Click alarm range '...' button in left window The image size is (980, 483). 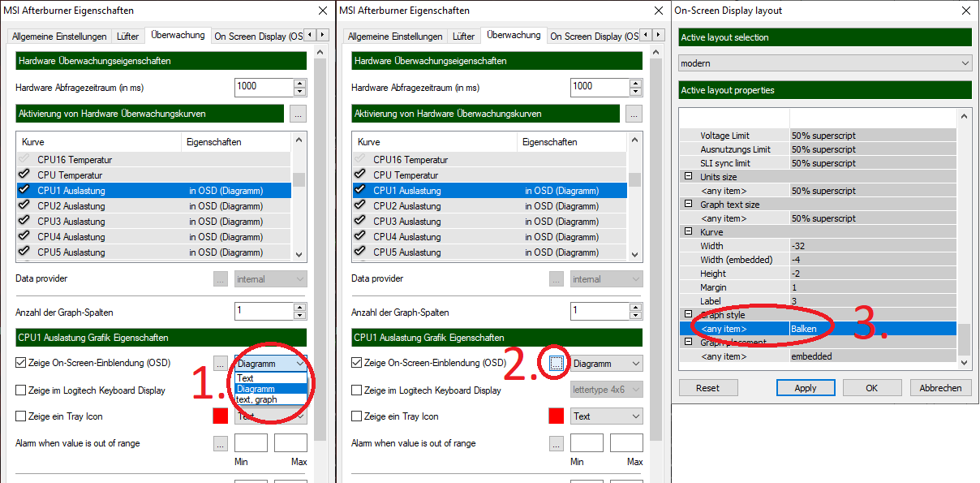[x=220, y=444]
